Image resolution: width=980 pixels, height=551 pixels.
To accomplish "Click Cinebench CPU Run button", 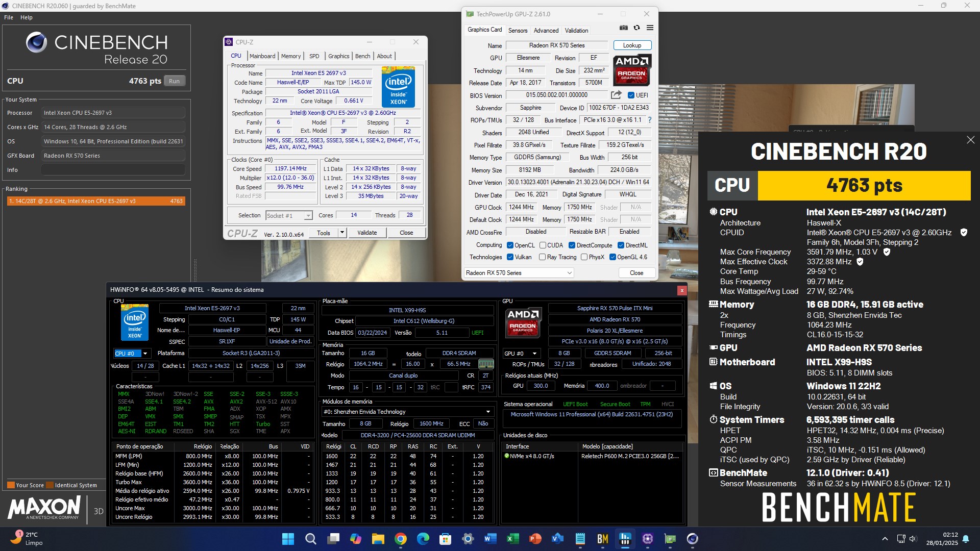I will pyautogui.click(x=174, y=81).
